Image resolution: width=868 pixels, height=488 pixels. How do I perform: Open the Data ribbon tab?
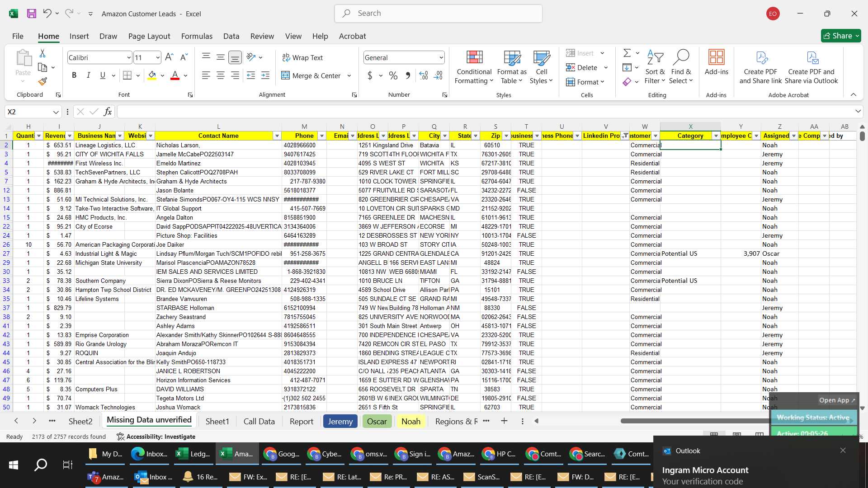(x=231, y=36)
